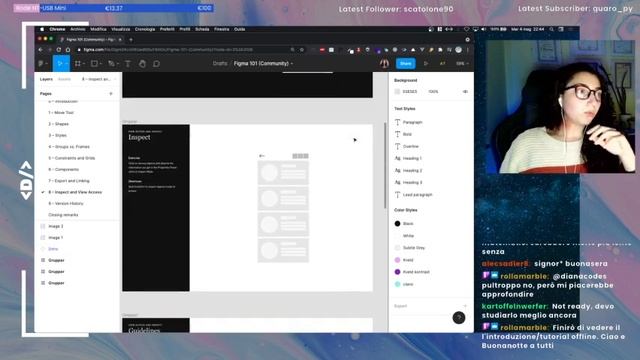This screenshot has height=360, width=640.
Task: Open Archivio menu
Action: tap(78, 29)
